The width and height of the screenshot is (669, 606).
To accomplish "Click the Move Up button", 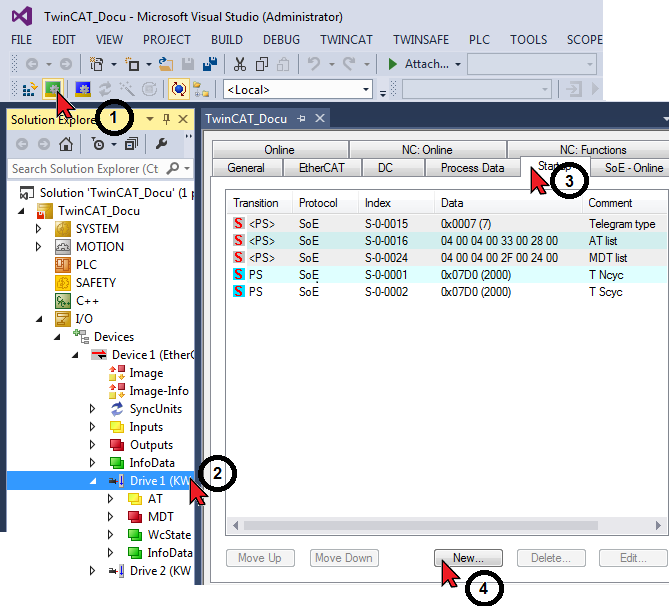I will tap(260, 558).
